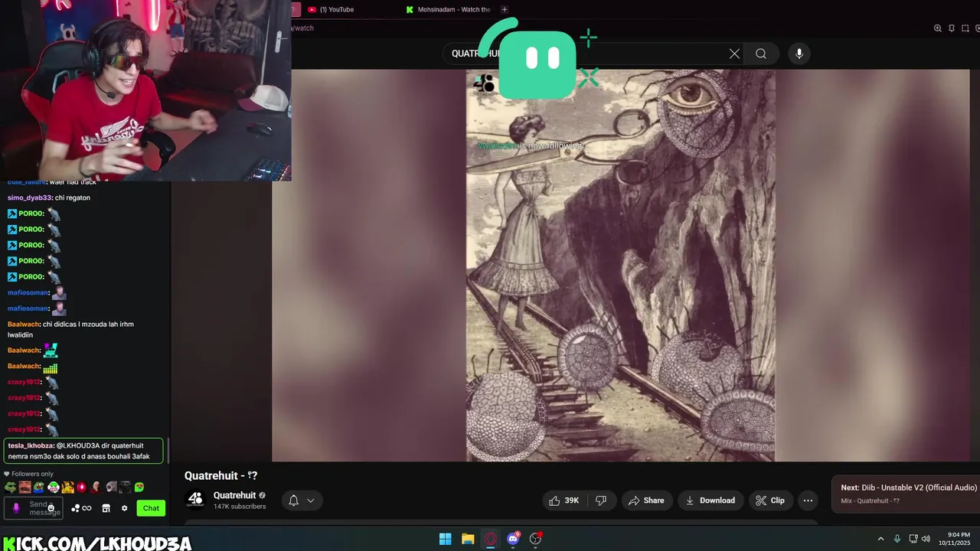Insert the laughing man face emote
Viewport: 980px width, 551px height.
pyautogui.click(x=24, y=487)
